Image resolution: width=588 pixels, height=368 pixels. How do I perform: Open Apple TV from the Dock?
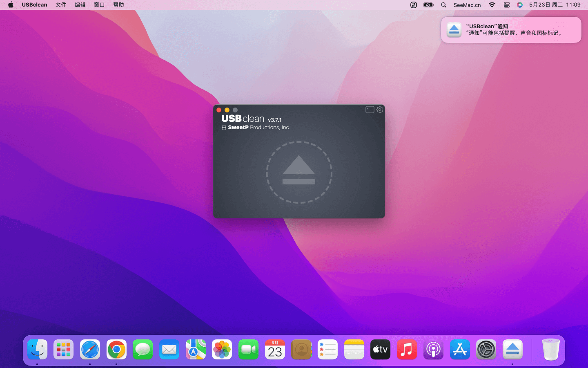[x=380, y=350]
